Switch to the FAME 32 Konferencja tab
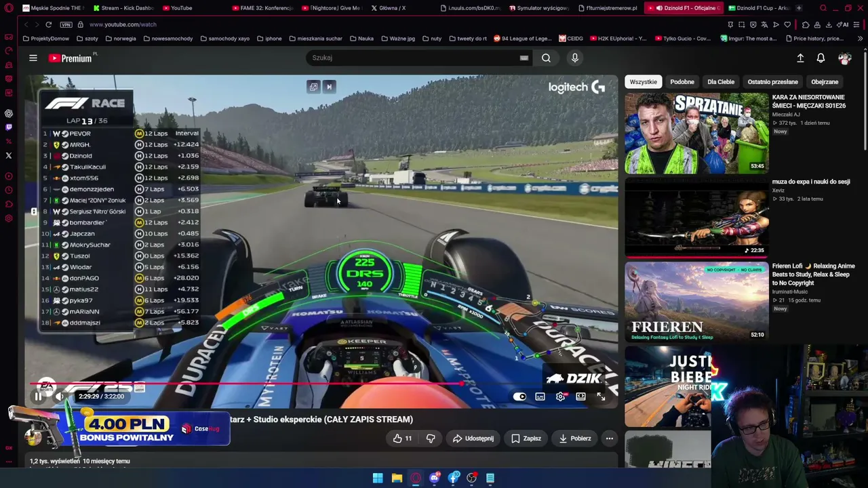This screenshot has height=488, width=868. [x=262, y=8]
